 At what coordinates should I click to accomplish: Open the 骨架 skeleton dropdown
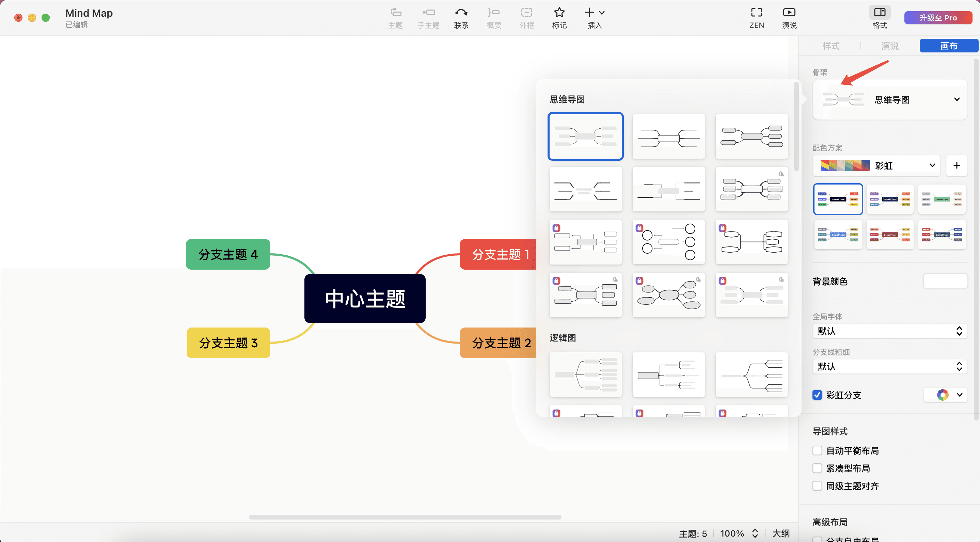click(890, 99)
